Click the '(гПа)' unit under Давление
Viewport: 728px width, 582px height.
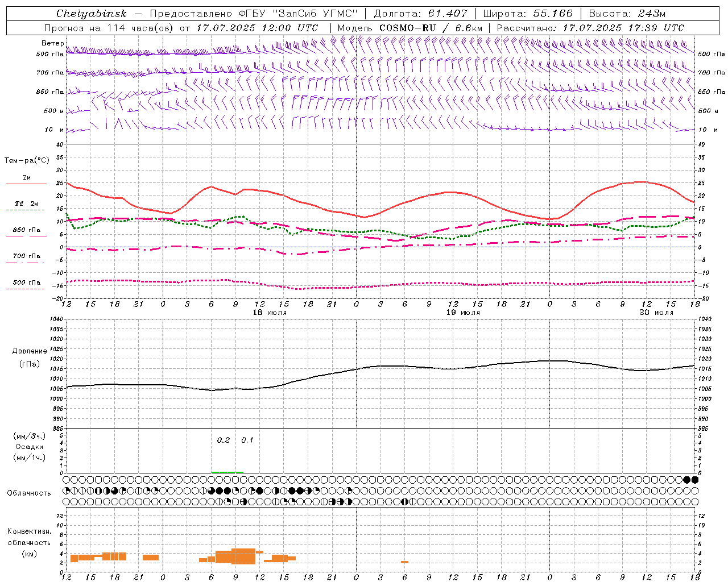click(30, 364)
